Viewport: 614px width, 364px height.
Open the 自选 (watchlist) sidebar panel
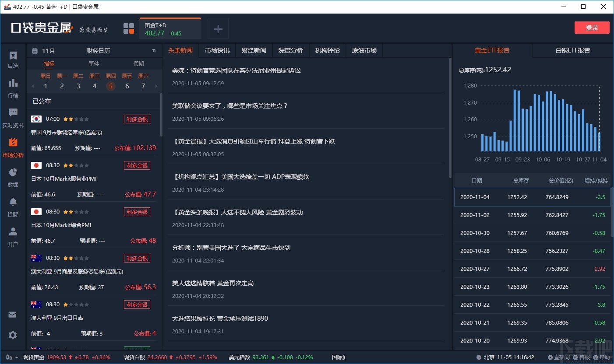point(13,59)
